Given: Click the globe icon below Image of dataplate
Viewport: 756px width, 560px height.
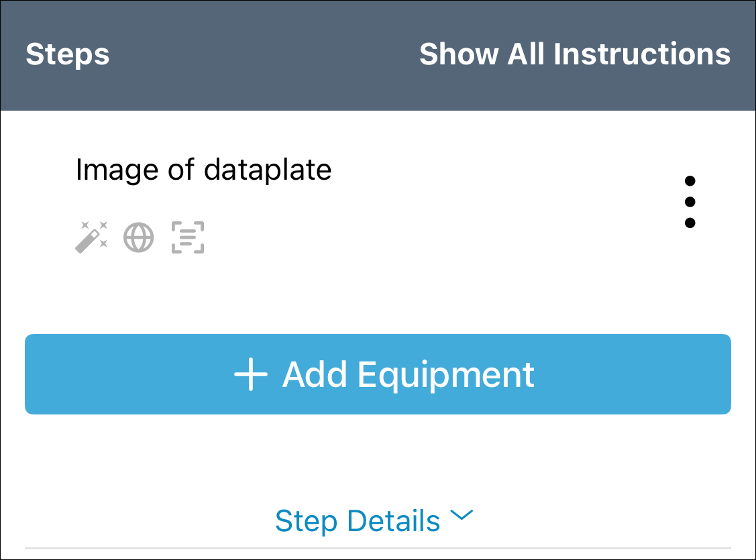Looking at the screenshot, I should pos(139,237).
